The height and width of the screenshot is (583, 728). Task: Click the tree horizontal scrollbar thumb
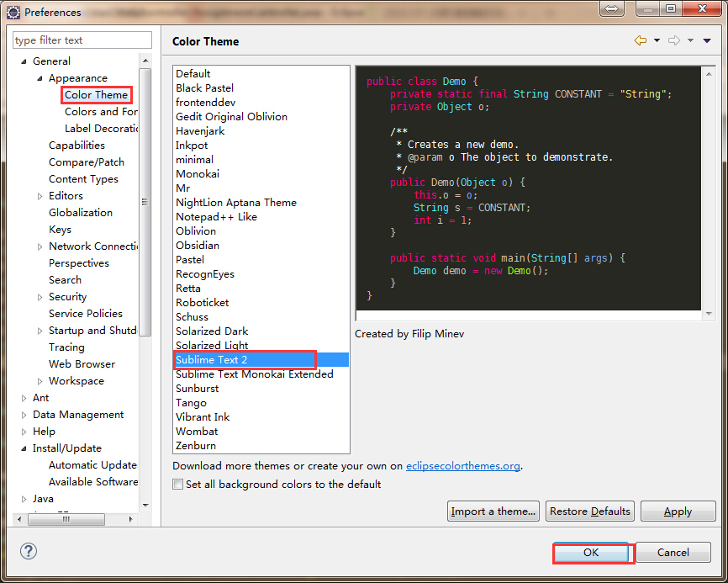(x=66, y=519)
